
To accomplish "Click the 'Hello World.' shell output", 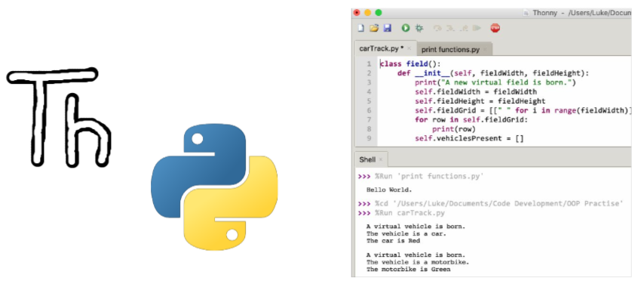I will (x=389, y=190).
